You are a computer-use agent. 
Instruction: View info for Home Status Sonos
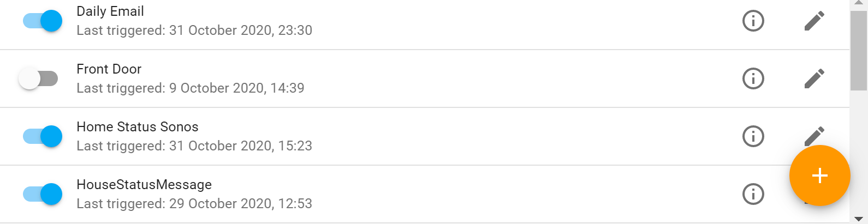tap(753, 136)
